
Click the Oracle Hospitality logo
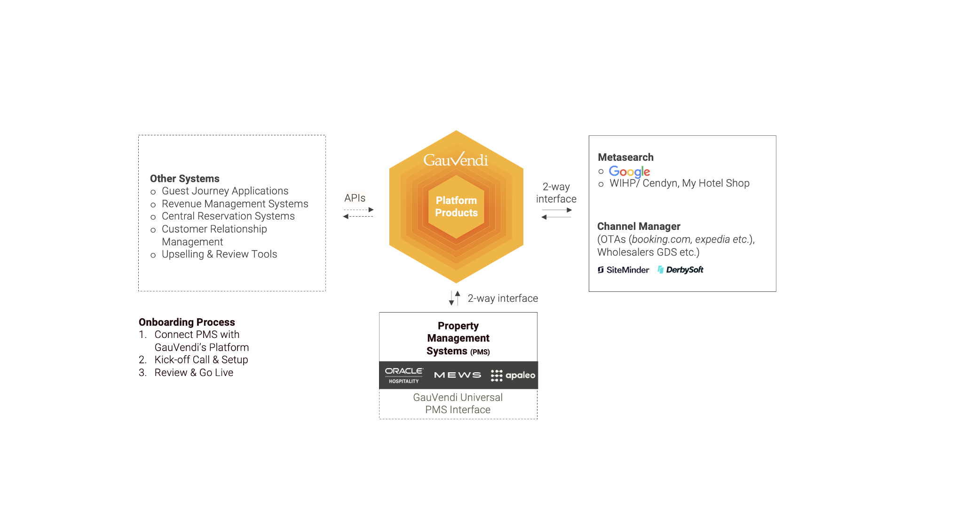coord(404,375)
